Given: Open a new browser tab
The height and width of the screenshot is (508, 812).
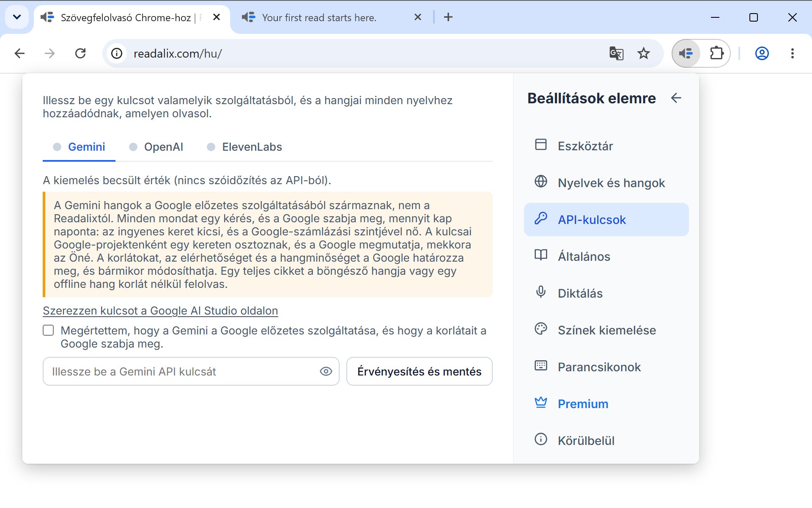Looking at the screenshot, I should (x=448, y=17).
